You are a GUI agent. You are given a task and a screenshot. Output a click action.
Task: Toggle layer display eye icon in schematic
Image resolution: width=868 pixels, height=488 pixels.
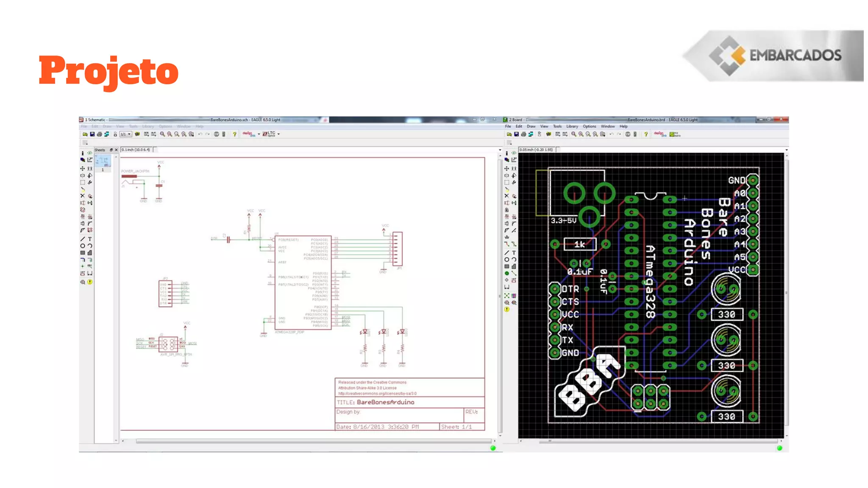tap(90, 153)
